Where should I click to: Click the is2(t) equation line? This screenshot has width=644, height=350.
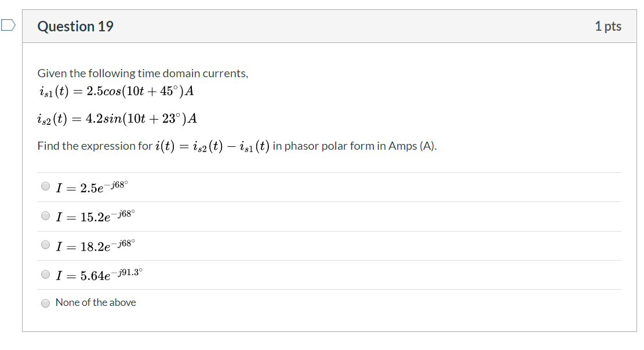(x=116, y=118)
